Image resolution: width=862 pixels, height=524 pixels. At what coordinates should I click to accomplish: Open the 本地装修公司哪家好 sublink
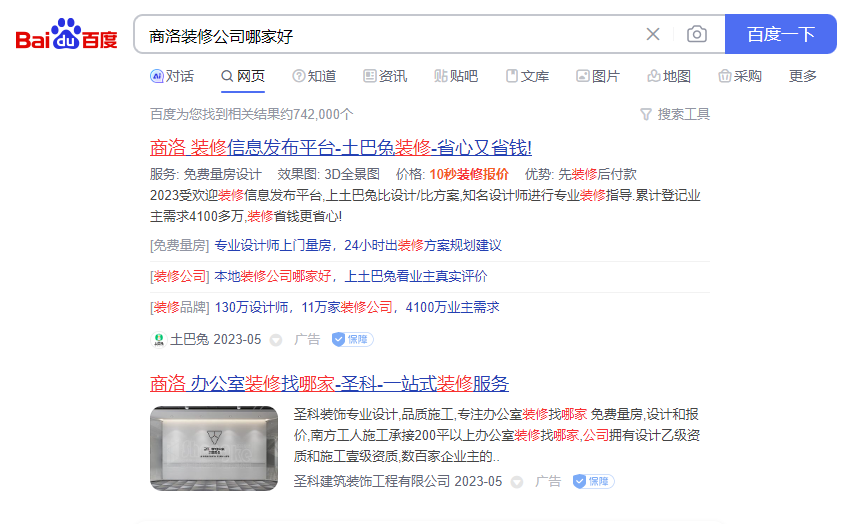351,276
